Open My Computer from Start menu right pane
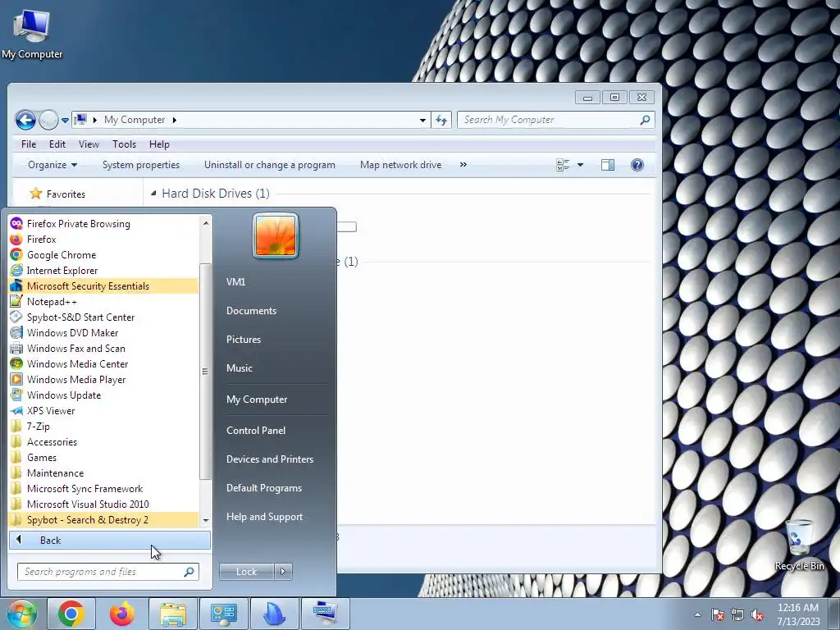840x630 pixels. tap(257, 399)
